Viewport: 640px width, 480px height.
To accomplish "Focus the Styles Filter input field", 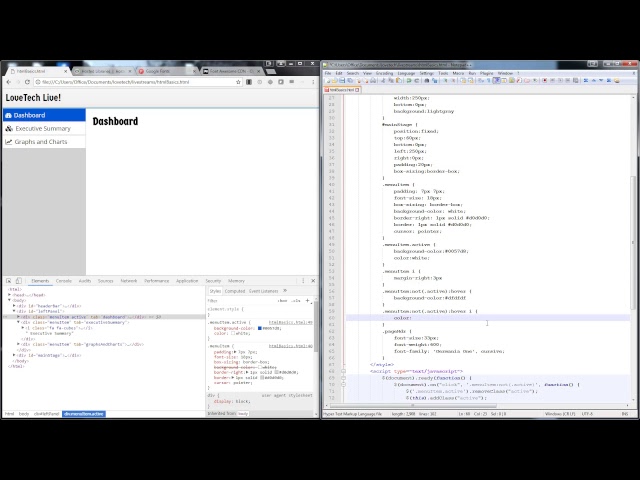I will point(241,300).
